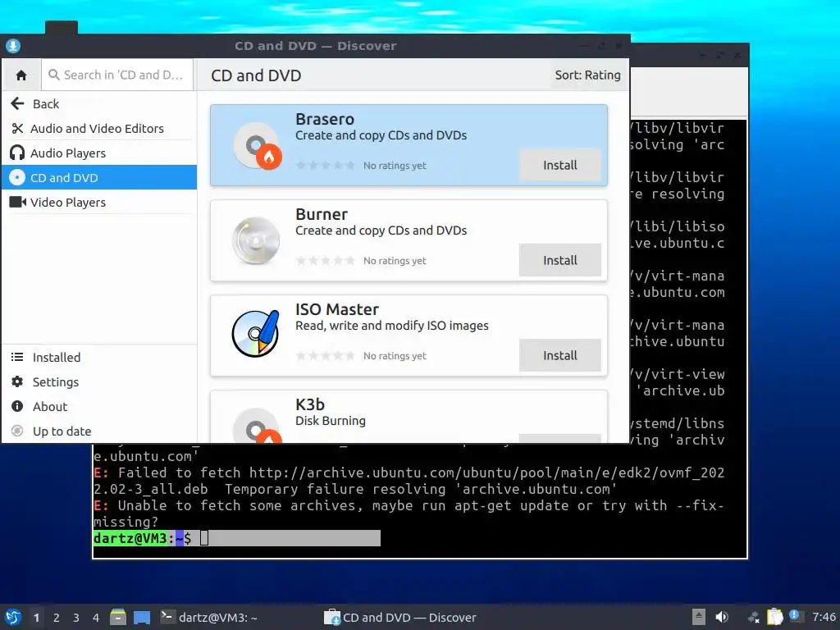Image resolution: width=840 pixels, height=630 pixels.
Task: Install ISO Master
Action: (x=559, y=355)
